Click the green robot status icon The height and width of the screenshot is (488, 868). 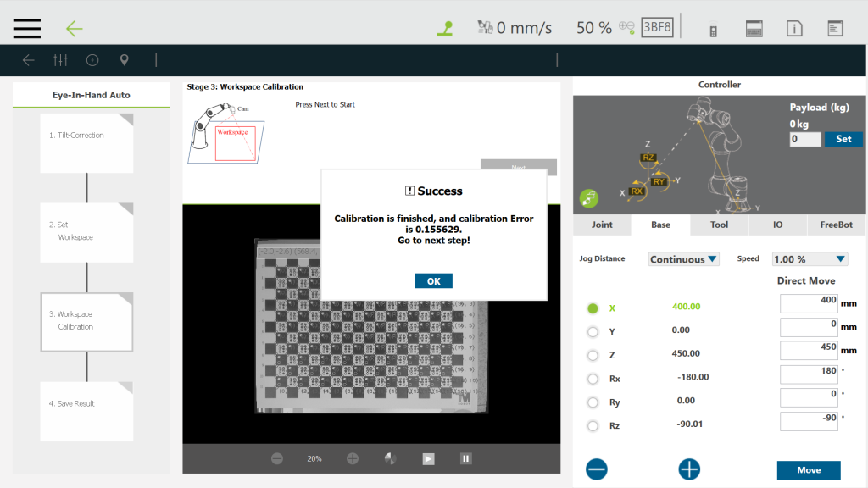[444, 28]
